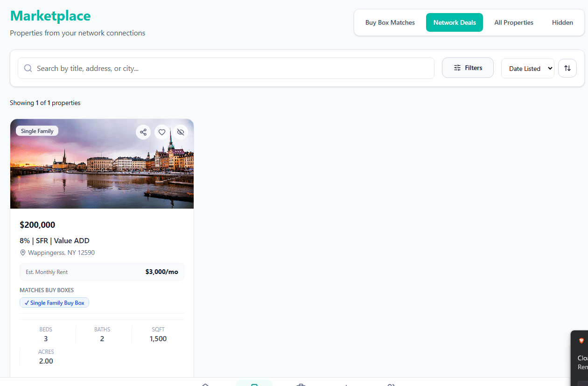Click the SQFT value 1,500
The image size is (588, 386).
[158, 339]
